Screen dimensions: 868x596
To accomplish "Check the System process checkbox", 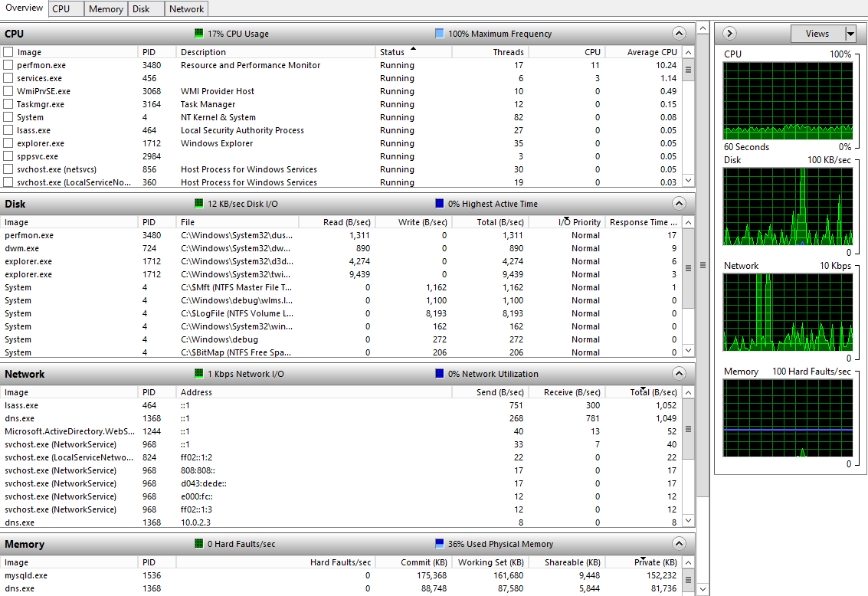I will click(9, 116).
